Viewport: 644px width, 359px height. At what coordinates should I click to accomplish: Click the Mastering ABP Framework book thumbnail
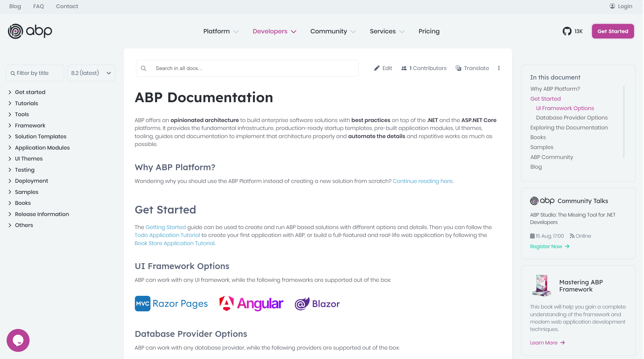tap(542, 285)
